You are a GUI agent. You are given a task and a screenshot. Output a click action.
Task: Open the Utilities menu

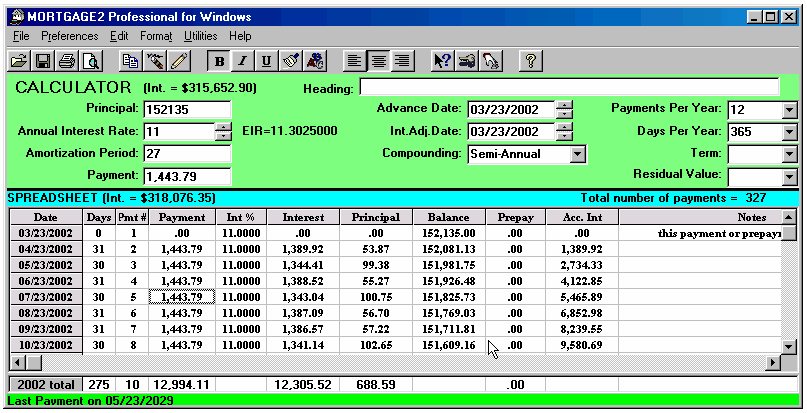(201, 35)
